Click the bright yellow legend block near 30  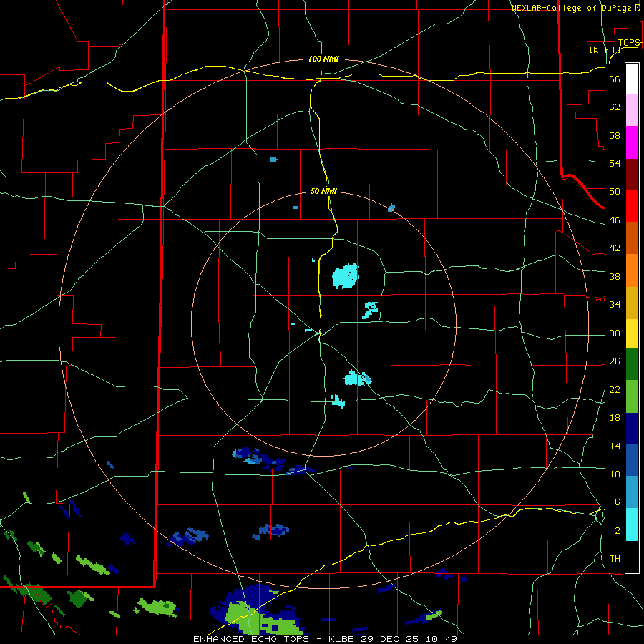632,333
